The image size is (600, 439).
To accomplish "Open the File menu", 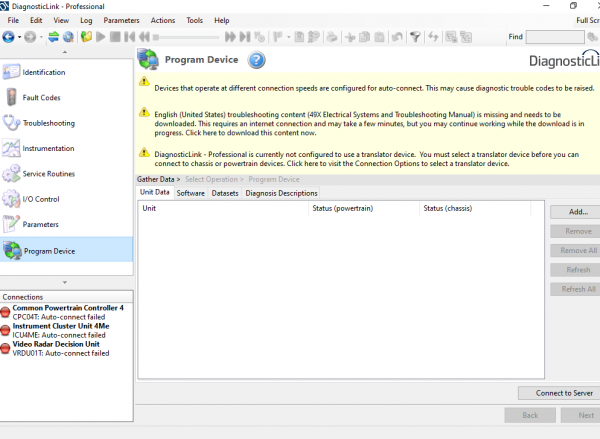I will tap(13, 20).
